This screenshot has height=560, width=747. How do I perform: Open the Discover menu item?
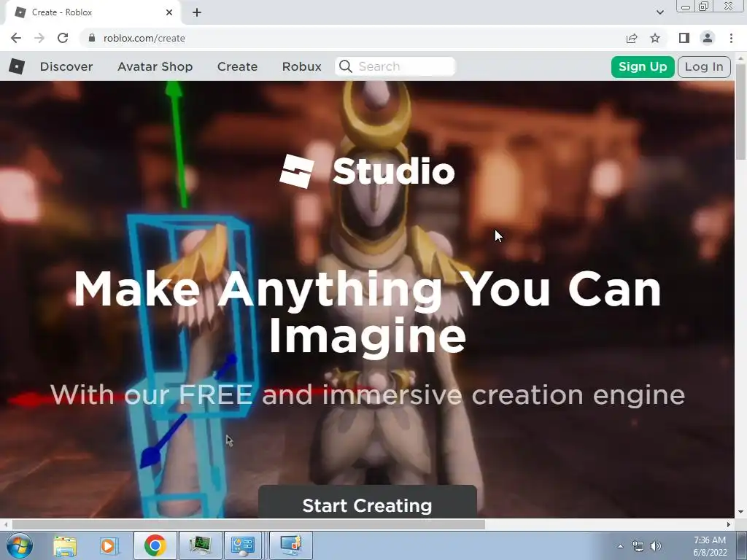[66, 66]
